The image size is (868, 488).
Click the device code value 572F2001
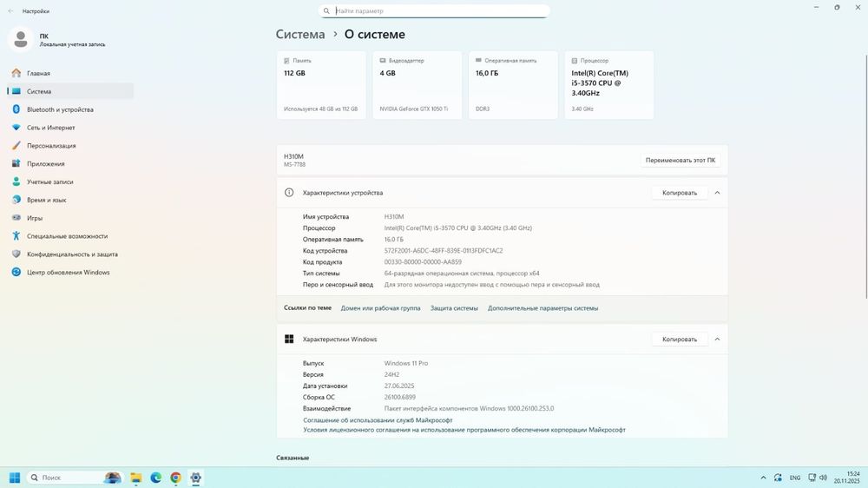pos(444,251)
